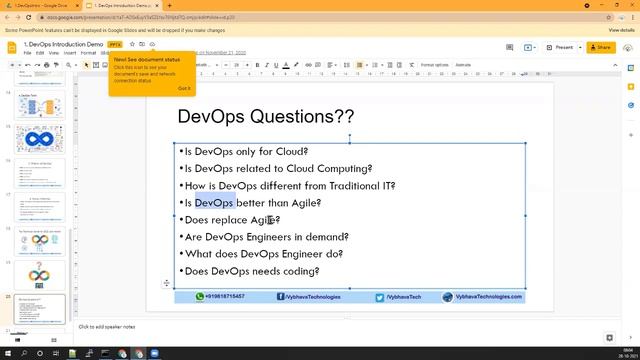Viewport: 640px width, 360px height.
Task: Open the Highlight color pen
Action: click(296, 65)
